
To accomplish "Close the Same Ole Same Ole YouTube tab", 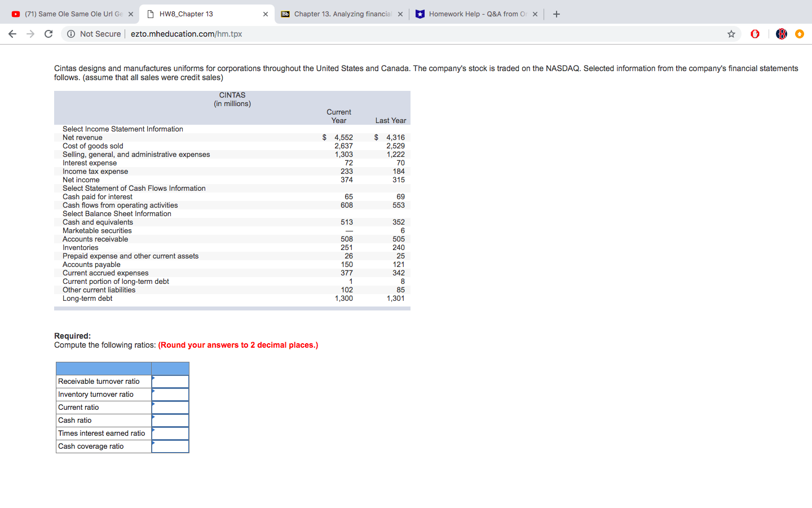I will point(131,14).
